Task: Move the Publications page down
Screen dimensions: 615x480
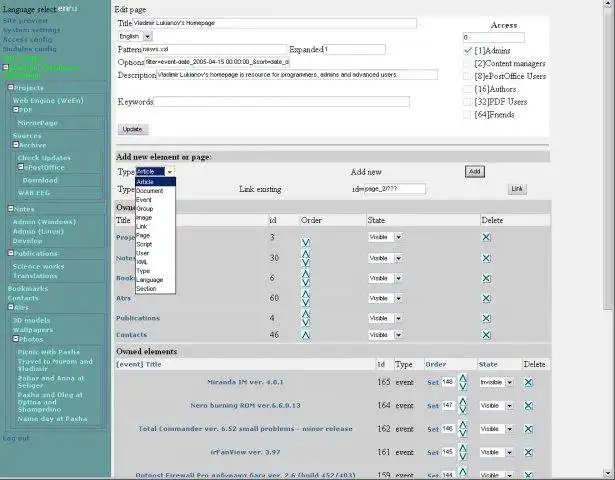Action: click(306, 323)
